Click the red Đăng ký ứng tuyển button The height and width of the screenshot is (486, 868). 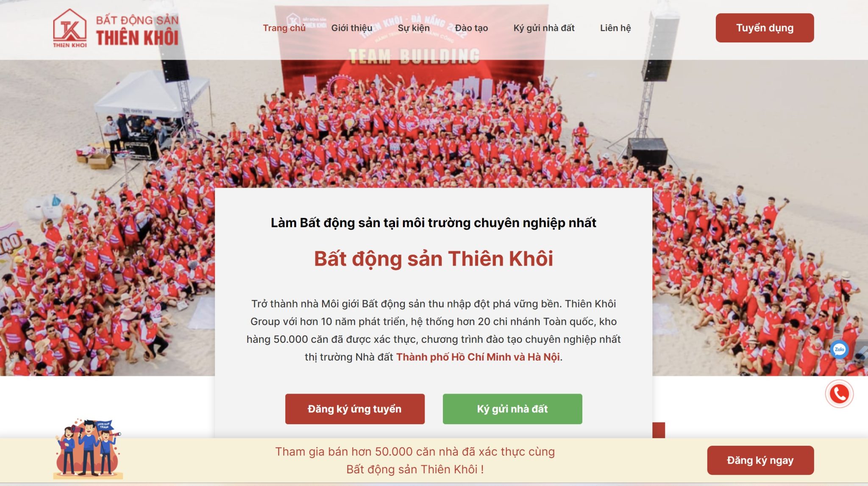(x=355, y=409)
